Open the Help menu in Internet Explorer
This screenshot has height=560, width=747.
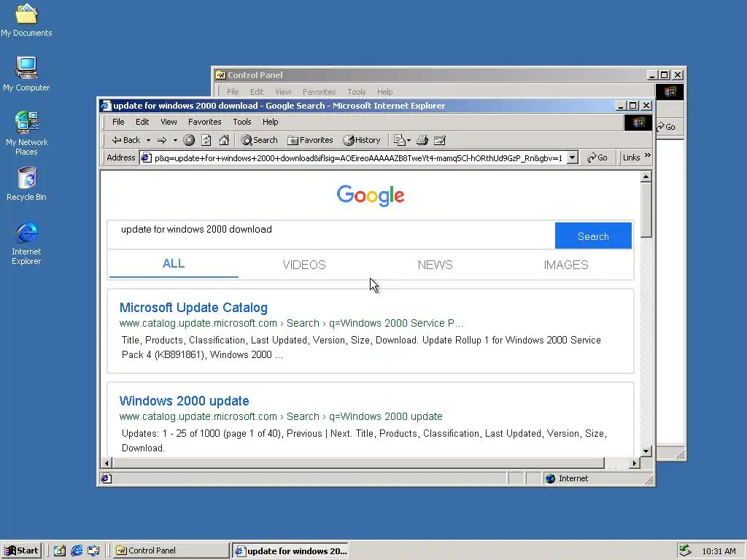tap(270, 122)
